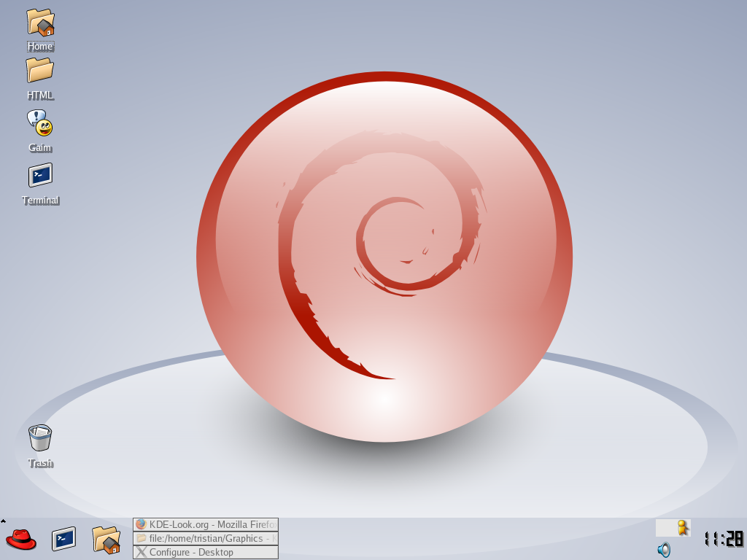Image resolution: width=747 pixels, height=560 pixels.
Task: Click the panel hide arrow at top-left of panel
Action: [x=3, y=521]
